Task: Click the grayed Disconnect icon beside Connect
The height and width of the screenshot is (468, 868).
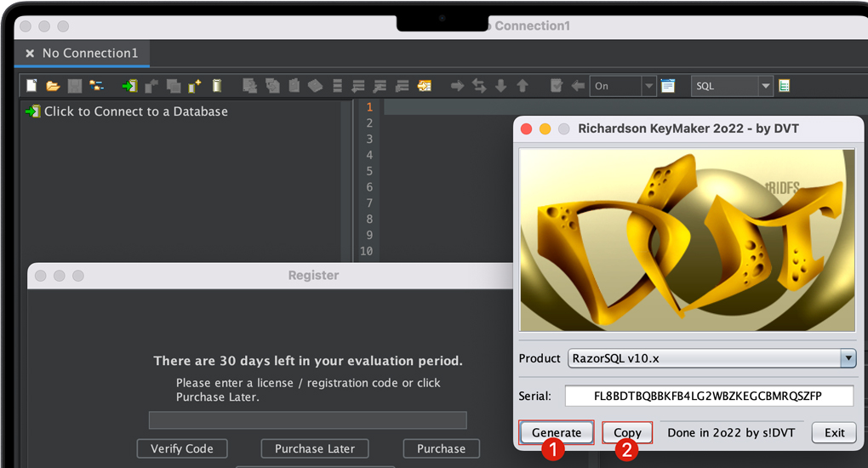Action: coord(151,86)
